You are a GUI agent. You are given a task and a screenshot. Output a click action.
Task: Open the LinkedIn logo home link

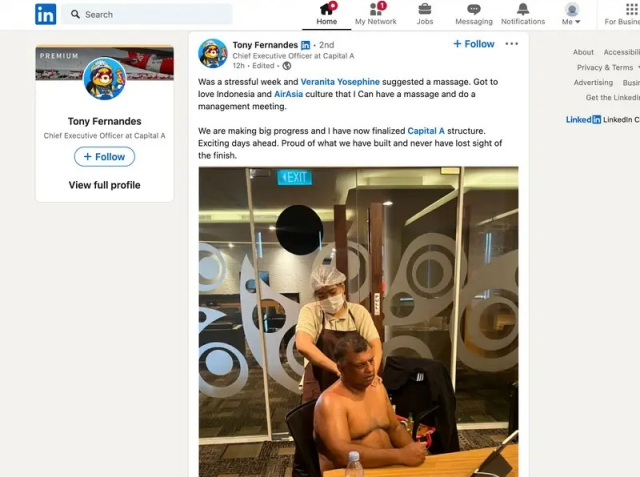click(x=45, y=14)
